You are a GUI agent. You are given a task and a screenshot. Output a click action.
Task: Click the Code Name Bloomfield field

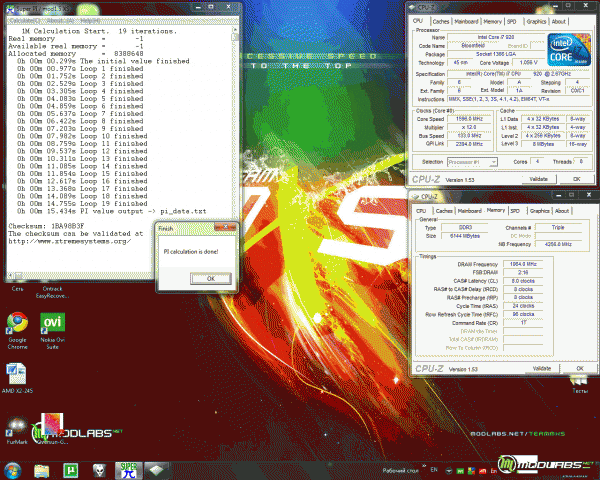pos(473,46)
